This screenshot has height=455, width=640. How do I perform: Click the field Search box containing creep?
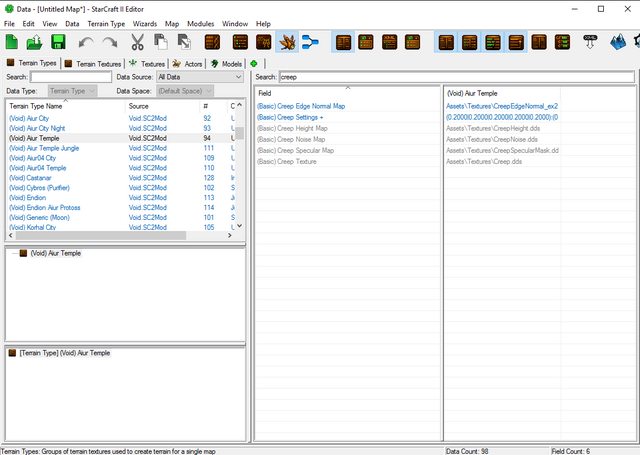tap(457, 77)
